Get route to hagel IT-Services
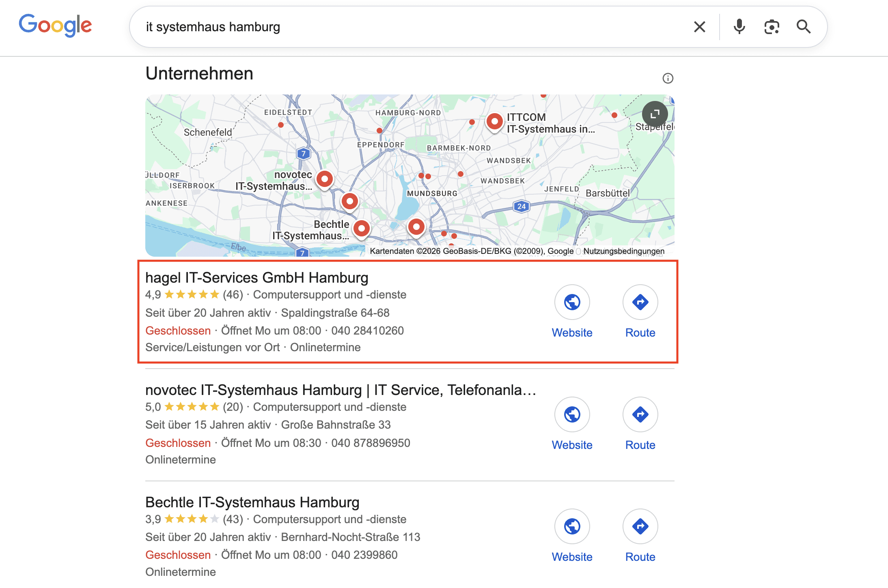 (x=640, y=302)
